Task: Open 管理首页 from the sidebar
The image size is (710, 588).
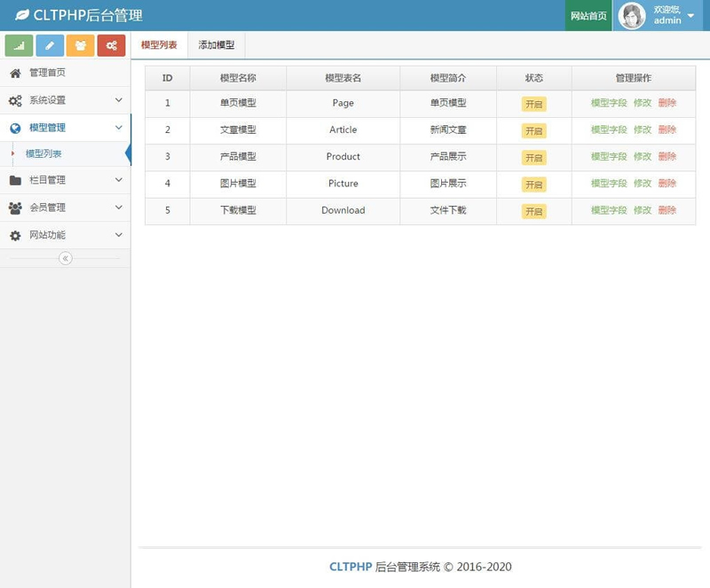Action: 47,73
